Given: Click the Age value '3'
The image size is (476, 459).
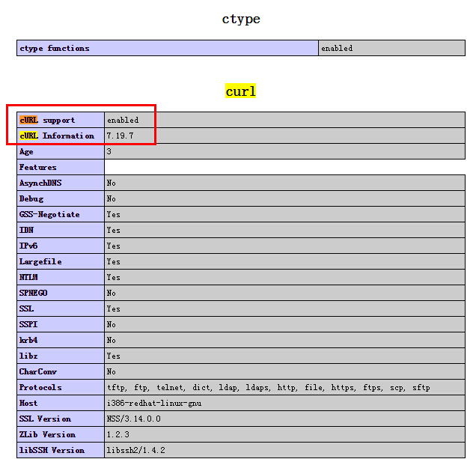Looking at the screenshot, I should point(109,151).
